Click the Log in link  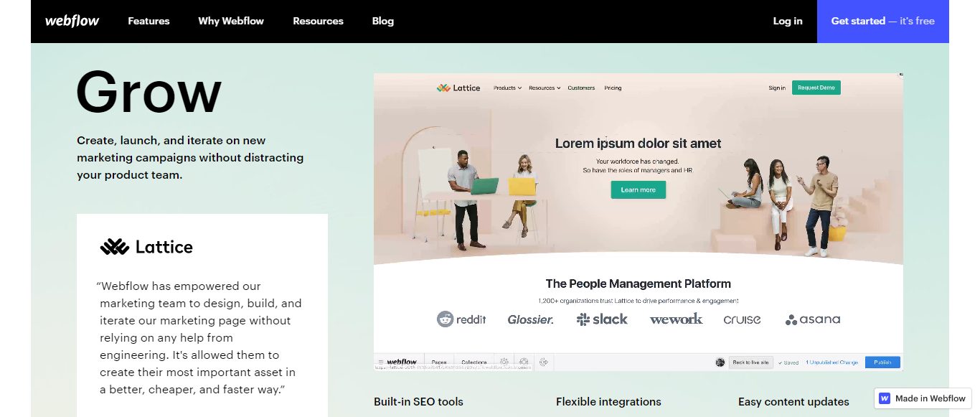coord(788,21)
